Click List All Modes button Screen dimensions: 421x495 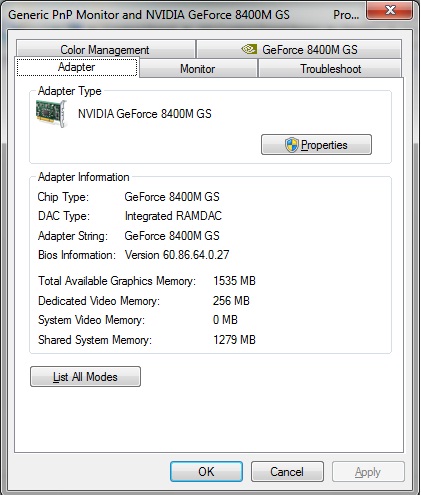point(85,377)
